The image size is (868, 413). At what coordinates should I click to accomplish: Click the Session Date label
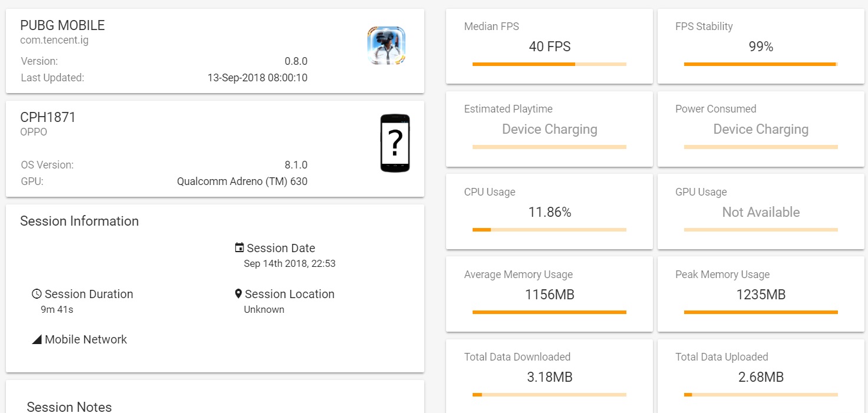pyautogui.click(x=281, y=248)
